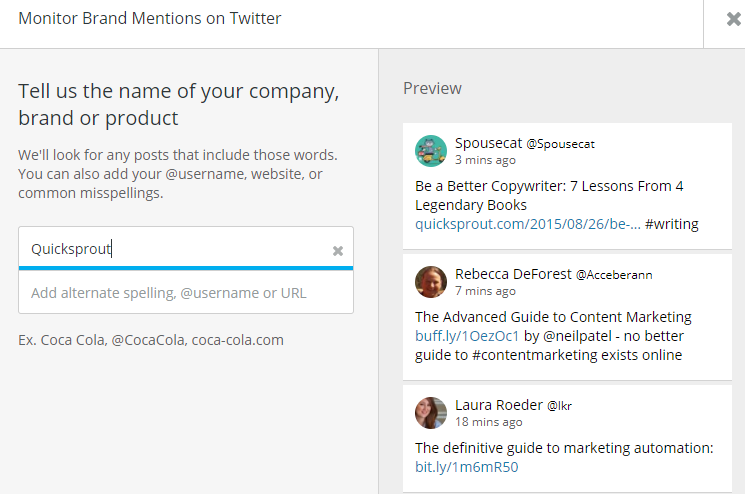The height and width of the screenshot is (494, 745).
Task: Click the 18 mins ago timestamp
Action: [488, 422]
